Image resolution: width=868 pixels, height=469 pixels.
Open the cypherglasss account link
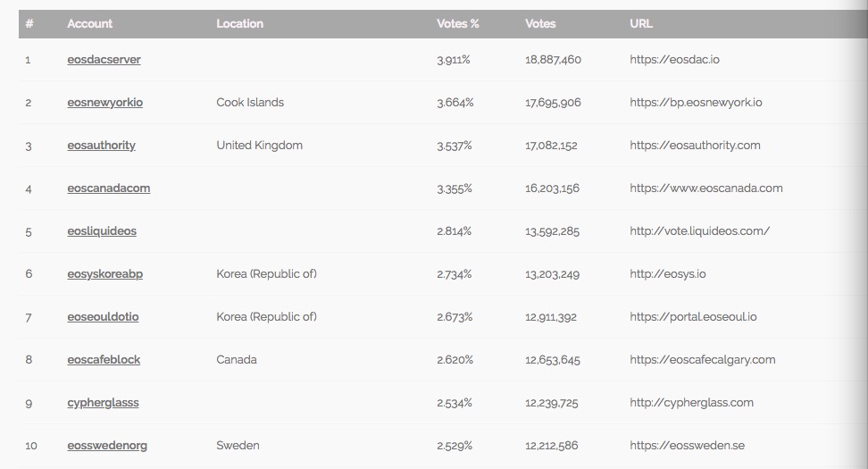pos(103,403)
